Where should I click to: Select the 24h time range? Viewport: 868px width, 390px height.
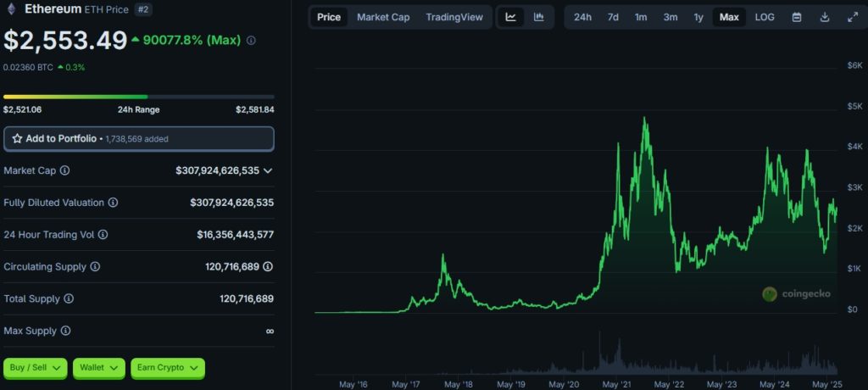582,17
